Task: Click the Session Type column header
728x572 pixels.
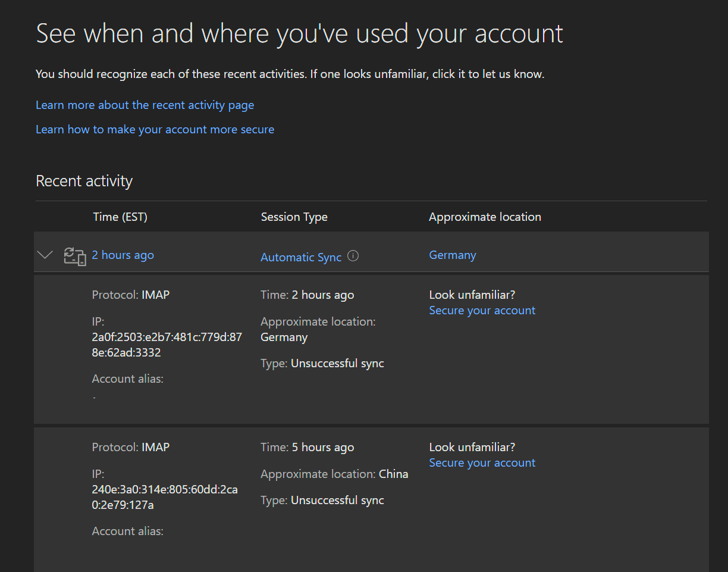Action: pos(294,217)
